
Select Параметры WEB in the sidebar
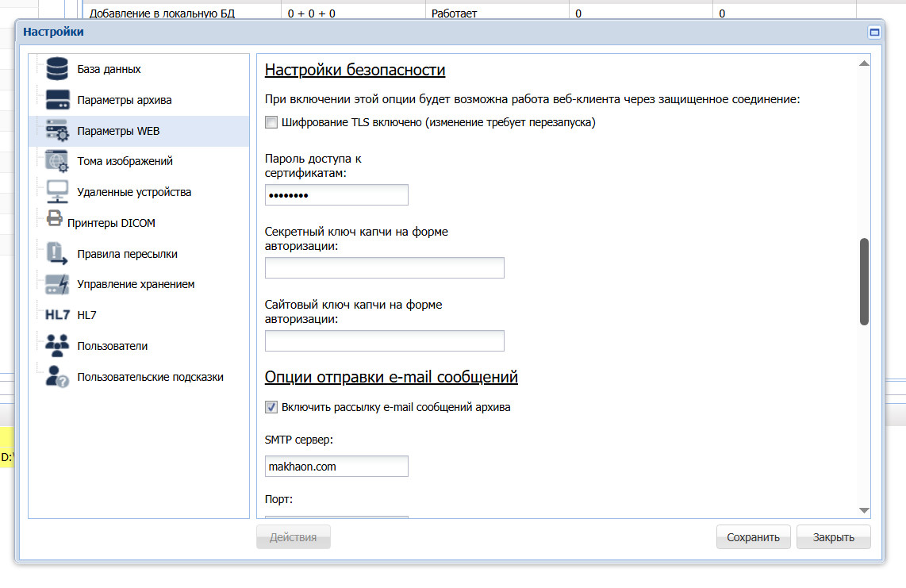[x=118, y=131]
